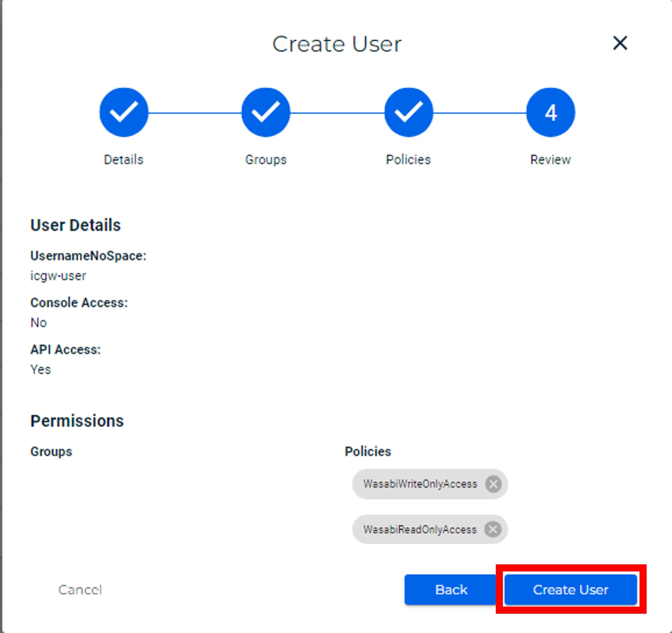Click the Review step label
The width and height of the screenshot is (672, 633).
coord(551,160)
